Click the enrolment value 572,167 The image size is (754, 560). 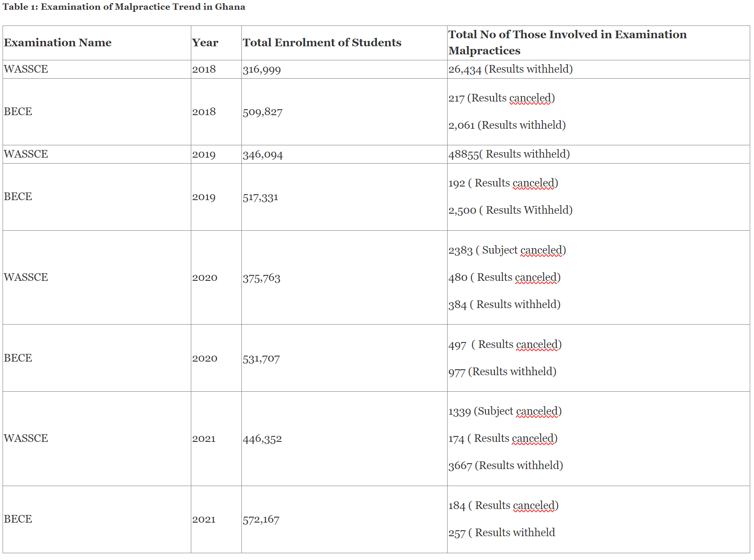coord(261,520)
